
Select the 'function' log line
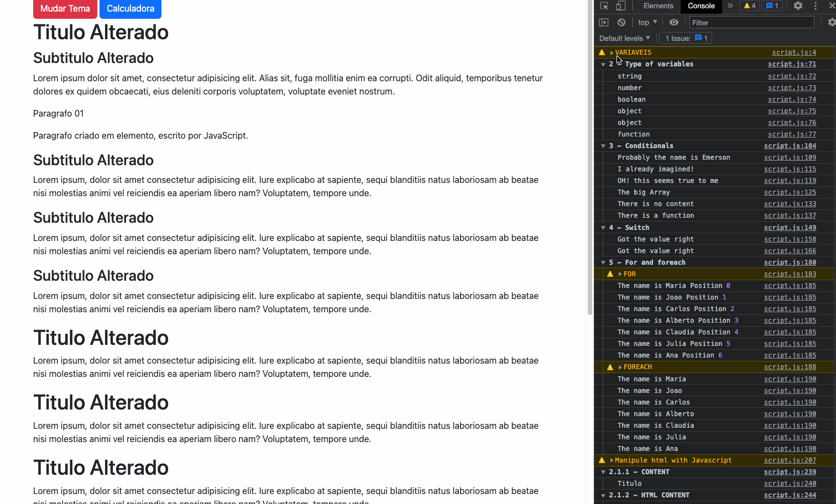coord(634,134)
